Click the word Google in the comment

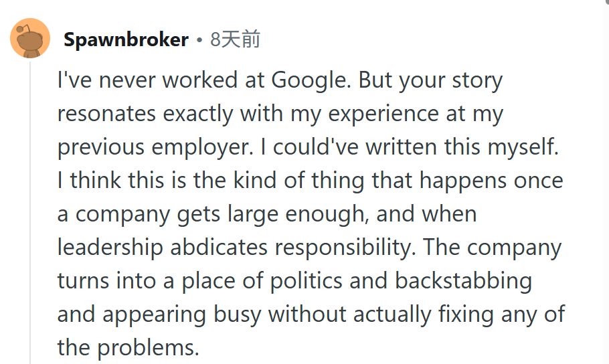(x=309, y=81)
